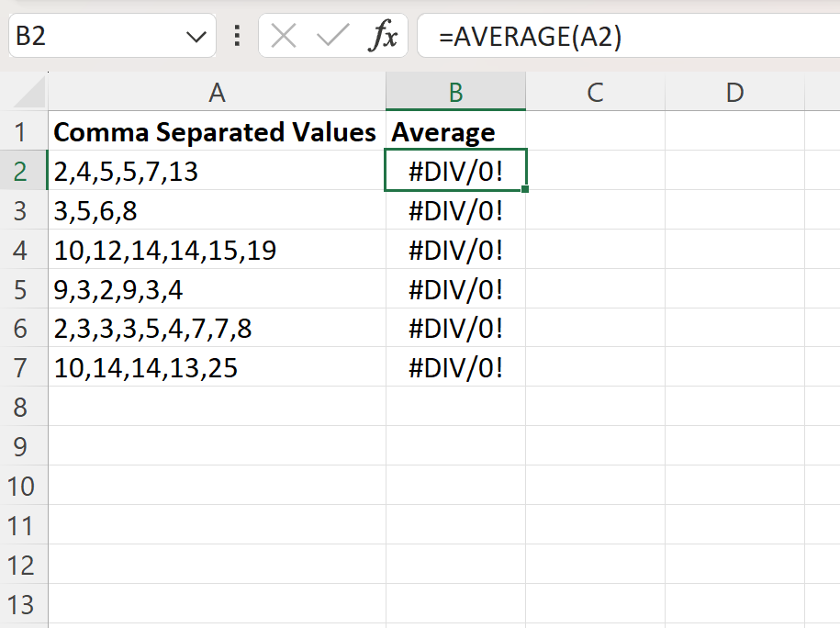Select row 12 header

tap(24, 566)
